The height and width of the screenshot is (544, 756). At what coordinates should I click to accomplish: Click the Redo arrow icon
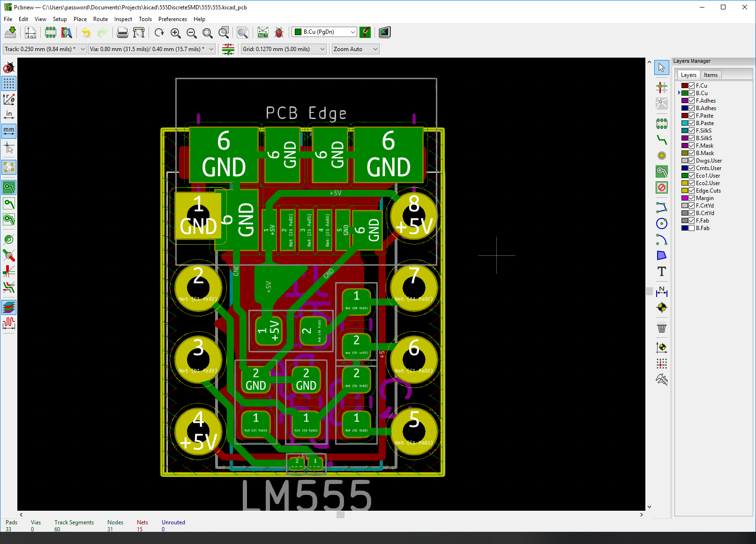[x=102, y=32]
